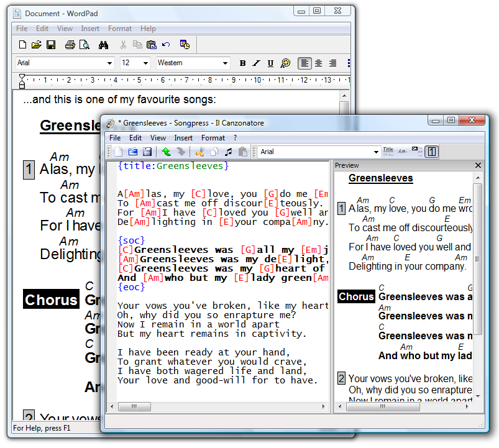Open a song file in Songpress
This screenshot has width=499, height=448.
point(133,152)
